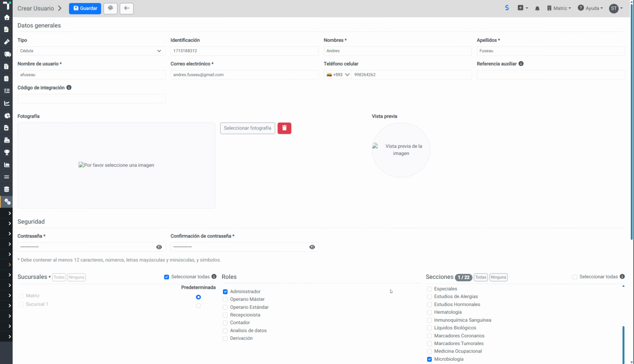Click info icon beside Secciones Seleccionar todas
The width and height of the screenshot is (634, 364).
[x=622, y=277]
